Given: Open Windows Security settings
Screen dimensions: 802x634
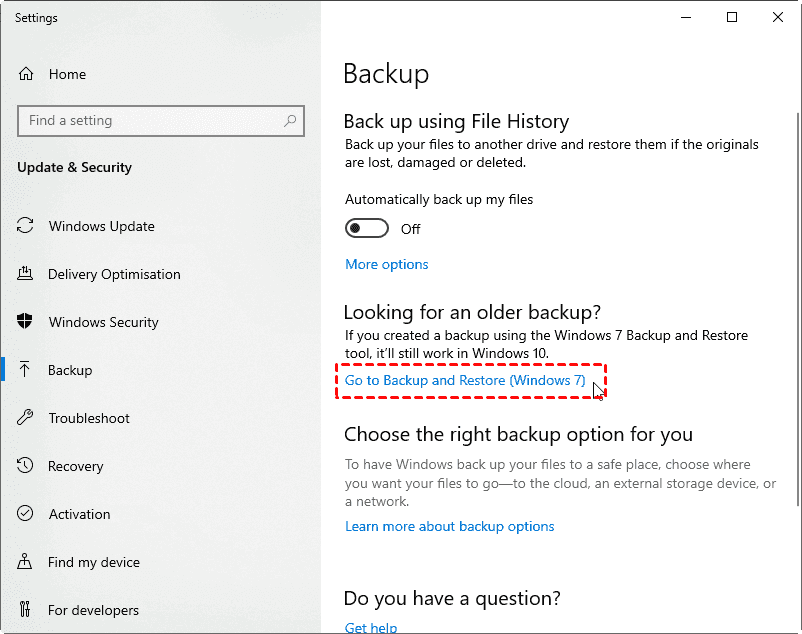Looking at the screenshot, I should [x=103, y=322].
